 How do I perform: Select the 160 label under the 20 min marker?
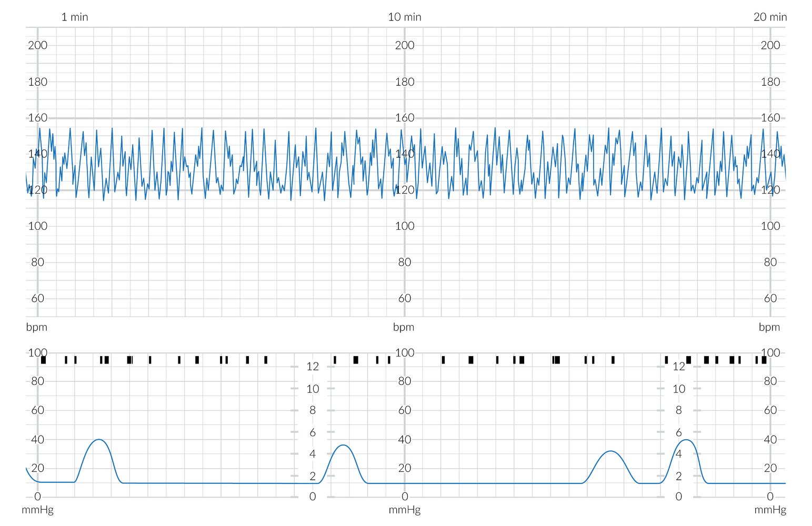(x=770, y=118)
